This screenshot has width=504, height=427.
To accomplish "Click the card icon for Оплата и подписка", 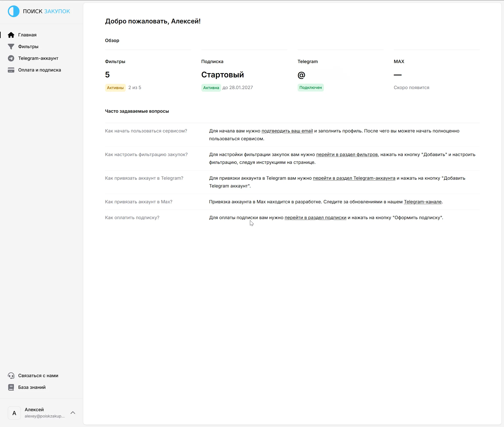I will 11,70.
